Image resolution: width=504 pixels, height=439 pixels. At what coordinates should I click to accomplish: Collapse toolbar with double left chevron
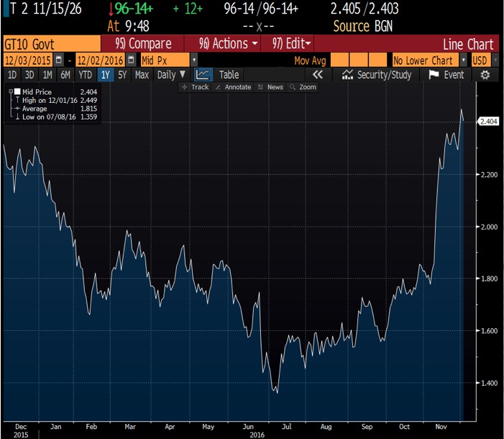319,74
